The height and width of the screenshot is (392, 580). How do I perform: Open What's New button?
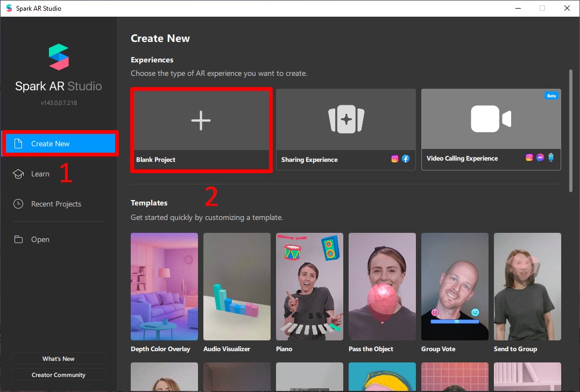pos(59,358)
